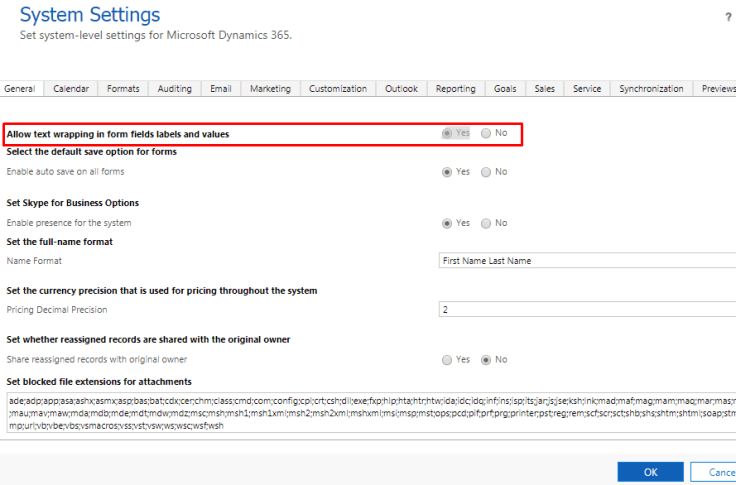736x485 pixels.
Task: Open the Outlook tab
Action: pyautogui.click(x=402, y=89)
